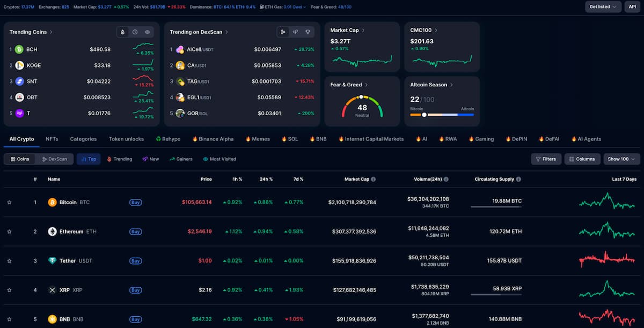644x328 pixels.
Task: Switch to the NFTs tab
Action: click(52, 139)
